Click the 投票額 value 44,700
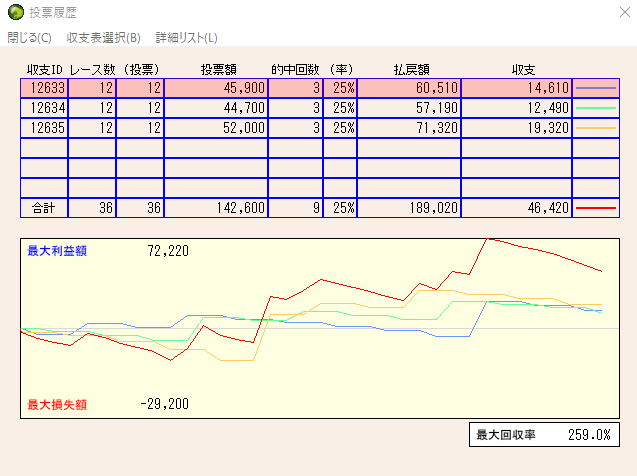Screen dimensions: 637x476 244,108
